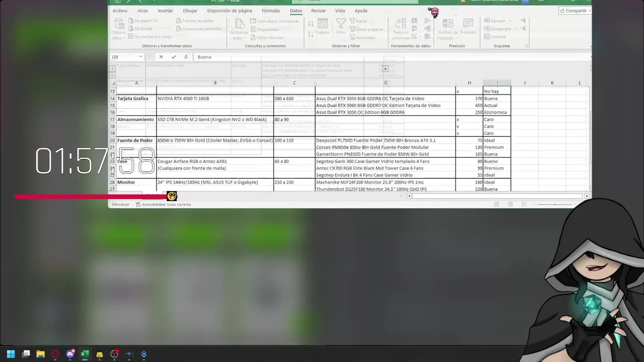644x362 pixels.
Task: Select cell NVIDIA RTX 4060 Ti 16GB
Action: (215, 99)
